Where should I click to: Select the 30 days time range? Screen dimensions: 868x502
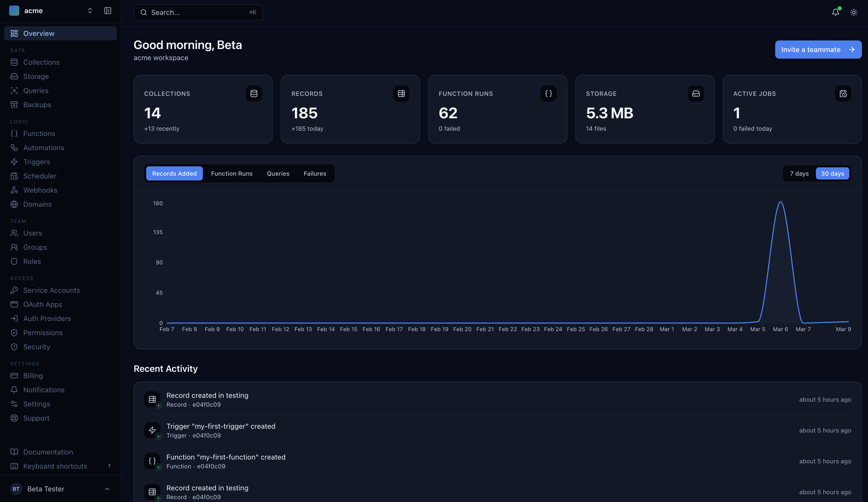pyautogui.click(x=832, y=173)
